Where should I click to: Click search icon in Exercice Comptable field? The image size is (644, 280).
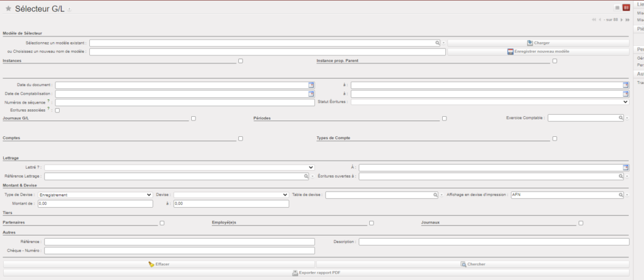coord(620,117)
